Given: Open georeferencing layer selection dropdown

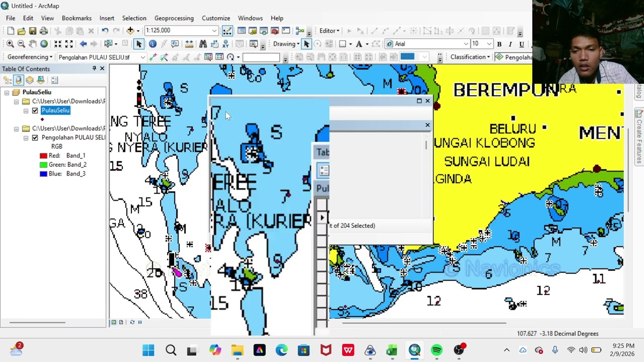Looking at the screenshot, I should pyautogui.click(x=142, y=57).
